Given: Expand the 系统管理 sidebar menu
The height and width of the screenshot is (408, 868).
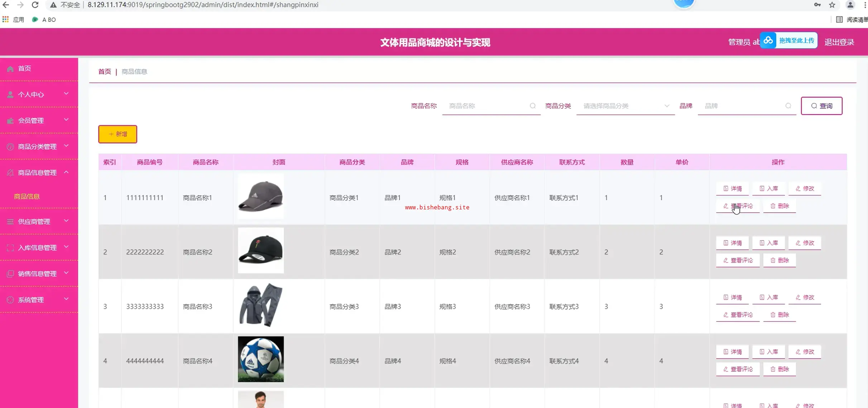Looking at the screenshot, I should 39,300.
